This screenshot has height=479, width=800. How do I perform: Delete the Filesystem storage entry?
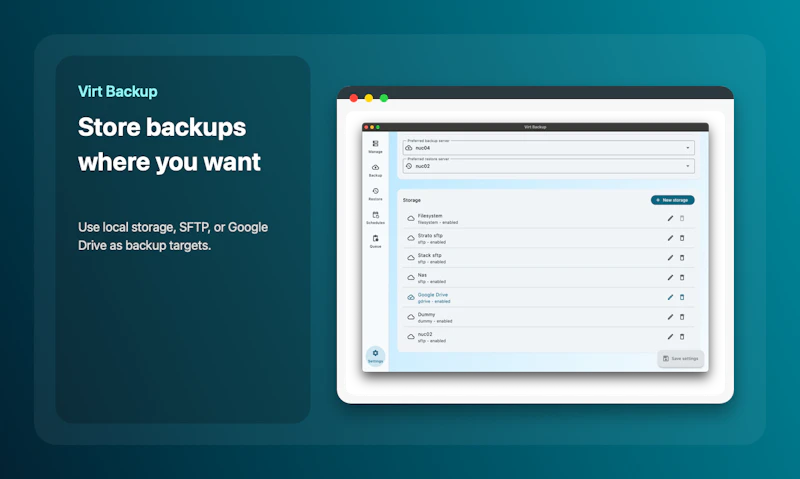click(x=682, y=218)
